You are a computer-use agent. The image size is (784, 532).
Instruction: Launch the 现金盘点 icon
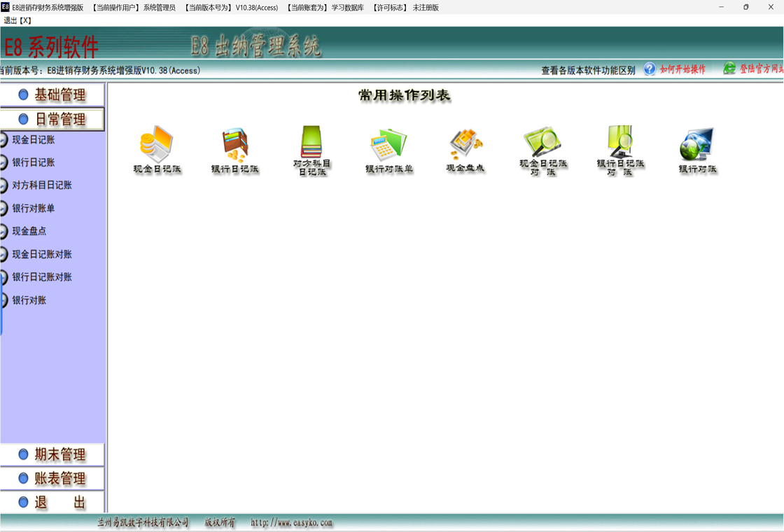[x=465, y=144]
